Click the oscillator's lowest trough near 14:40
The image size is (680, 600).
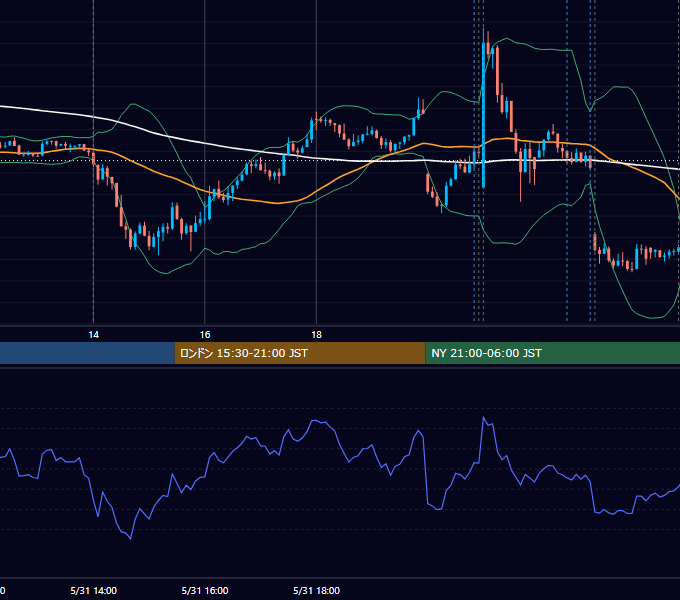131,538
